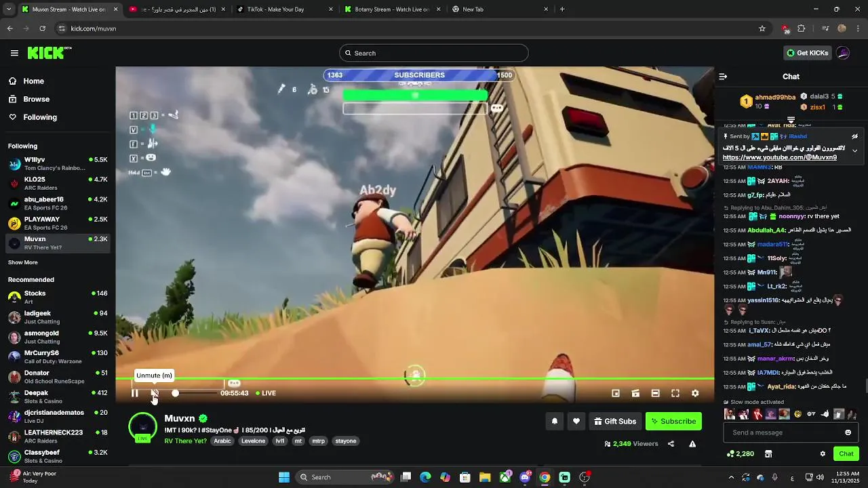This screenshot has width=868, height=488.
Task: Open the youtube.com/@Muvxn9 link
Action: [779, 157]
